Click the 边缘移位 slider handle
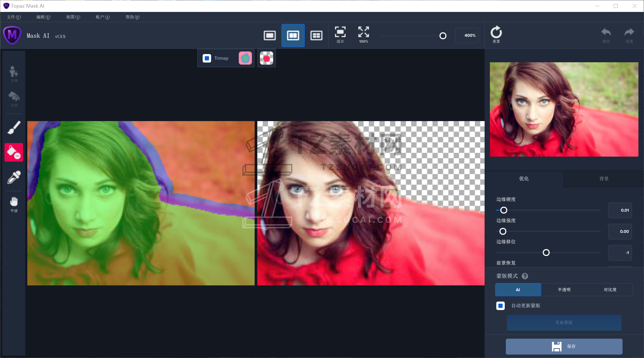The height and width of the screenshot is (358, 644). [546, 253]
